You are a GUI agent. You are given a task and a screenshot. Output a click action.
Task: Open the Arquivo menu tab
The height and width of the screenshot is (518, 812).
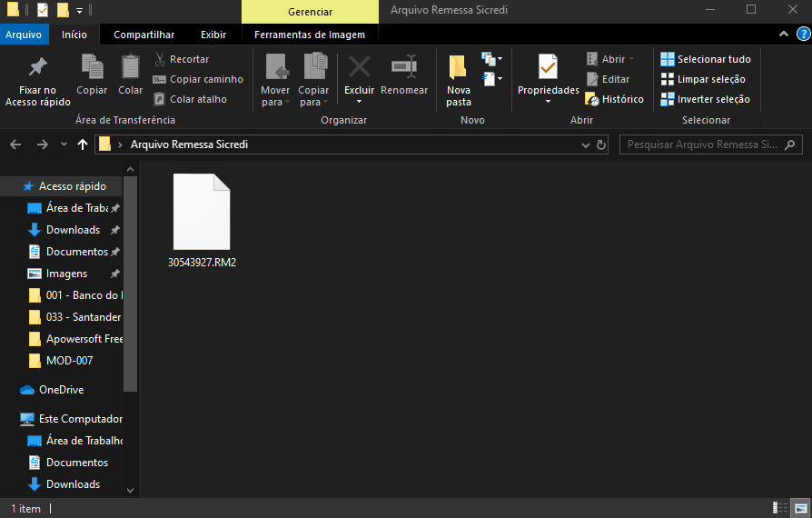pos(24,35)
